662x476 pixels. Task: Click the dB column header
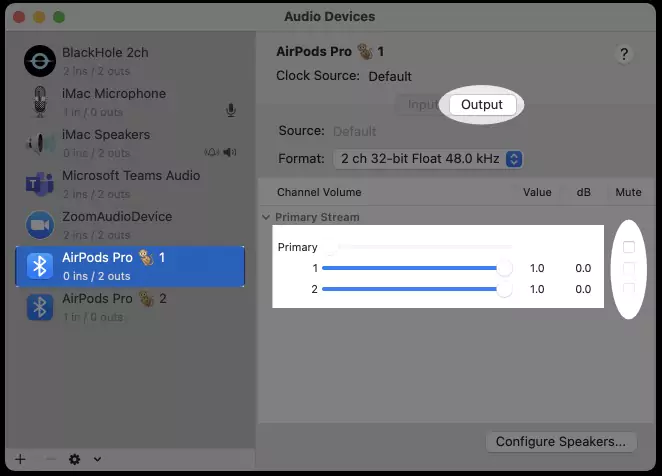583,192
